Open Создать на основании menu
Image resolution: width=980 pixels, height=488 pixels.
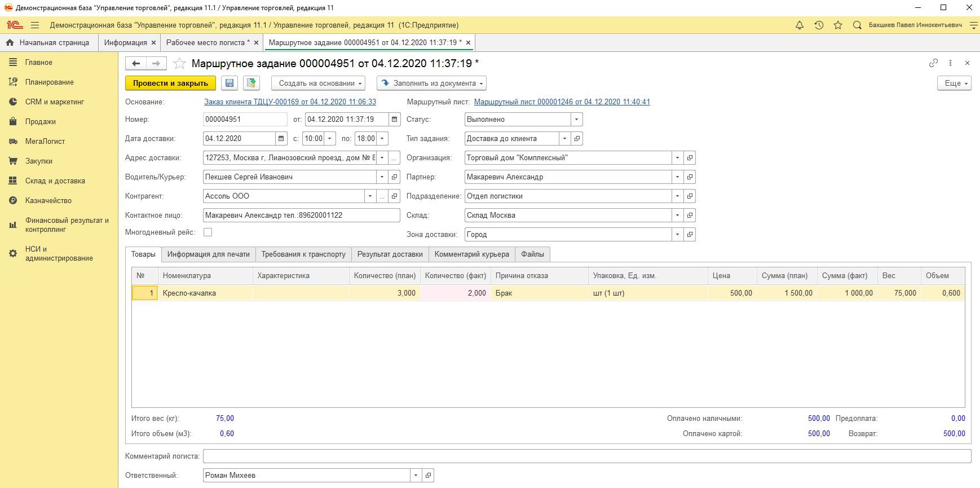click(318, 83)
